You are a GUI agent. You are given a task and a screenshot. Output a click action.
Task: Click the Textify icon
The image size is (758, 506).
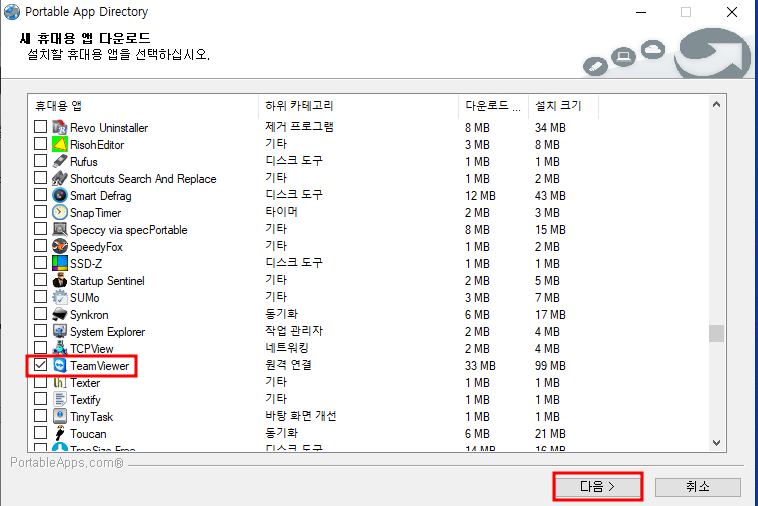tap(59, 399)
